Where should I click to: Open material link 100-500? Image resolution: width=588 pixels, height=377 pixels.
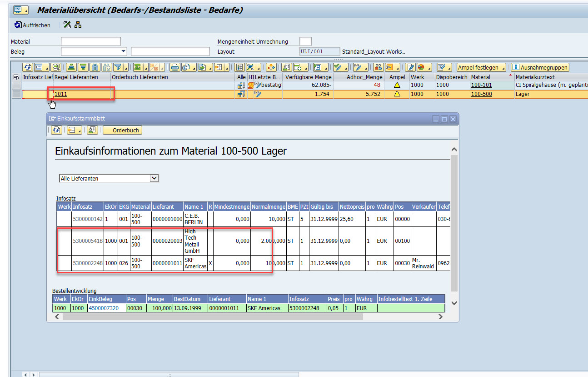click(x=481, y=94)
